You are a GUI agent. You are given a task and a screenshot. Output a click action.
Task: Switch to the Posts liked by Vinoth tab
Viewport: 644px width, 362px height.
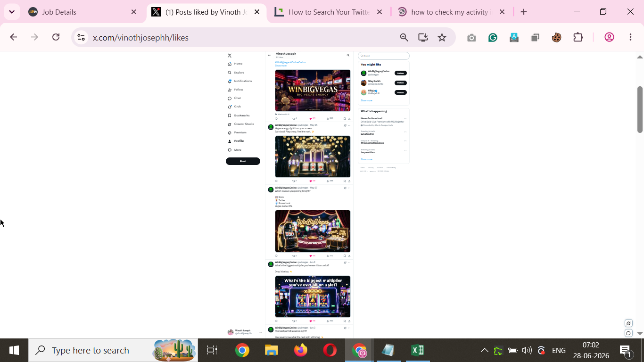tap(206, 12)
